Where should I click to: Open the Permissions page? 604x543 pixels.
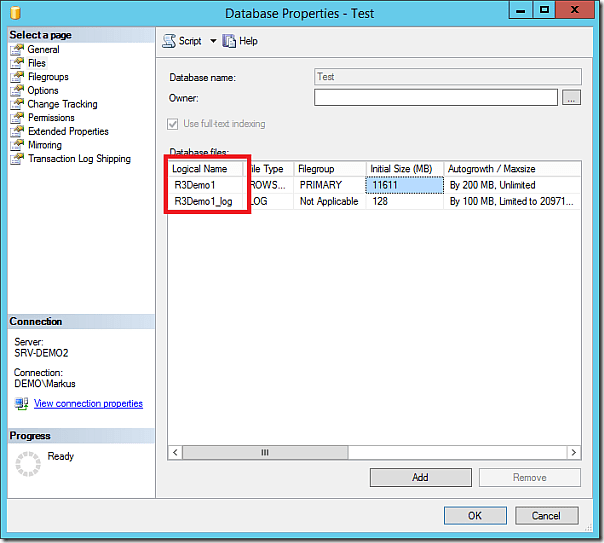pos(51,117)
